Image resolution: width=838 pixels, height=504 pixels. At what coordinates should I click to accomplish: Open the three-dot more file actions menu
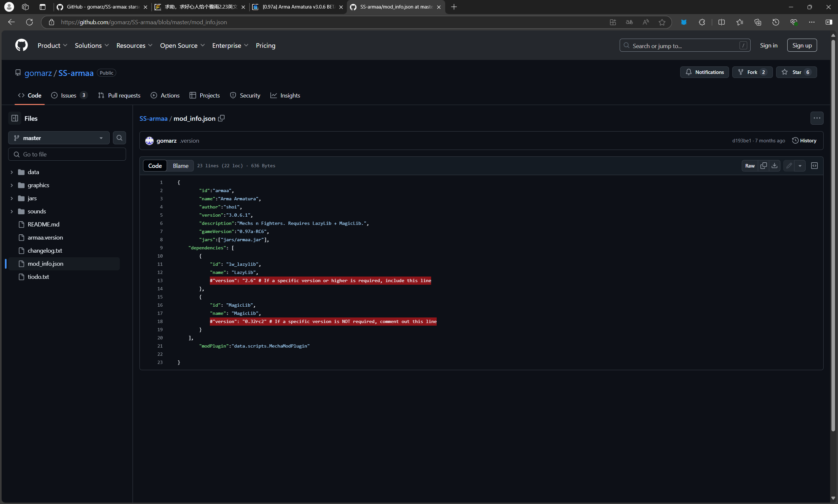(817, 118)
